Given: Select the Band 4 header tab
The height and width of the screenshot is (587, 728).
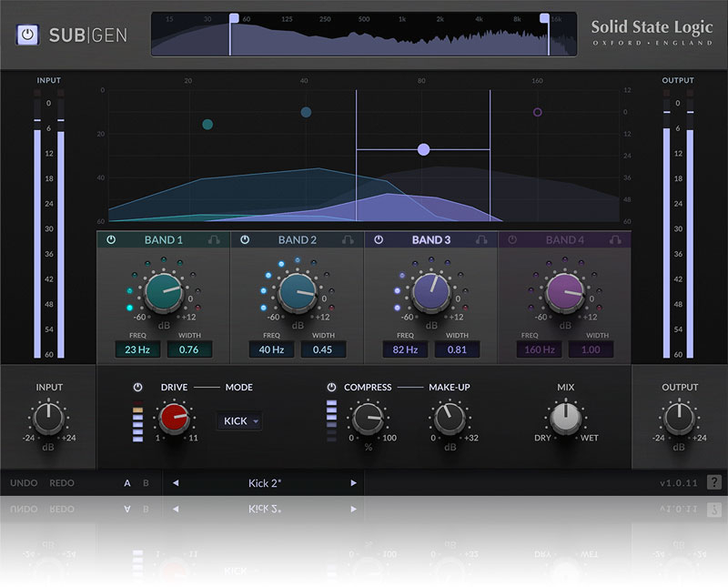Looking at the screenshot, I should 564,239.
